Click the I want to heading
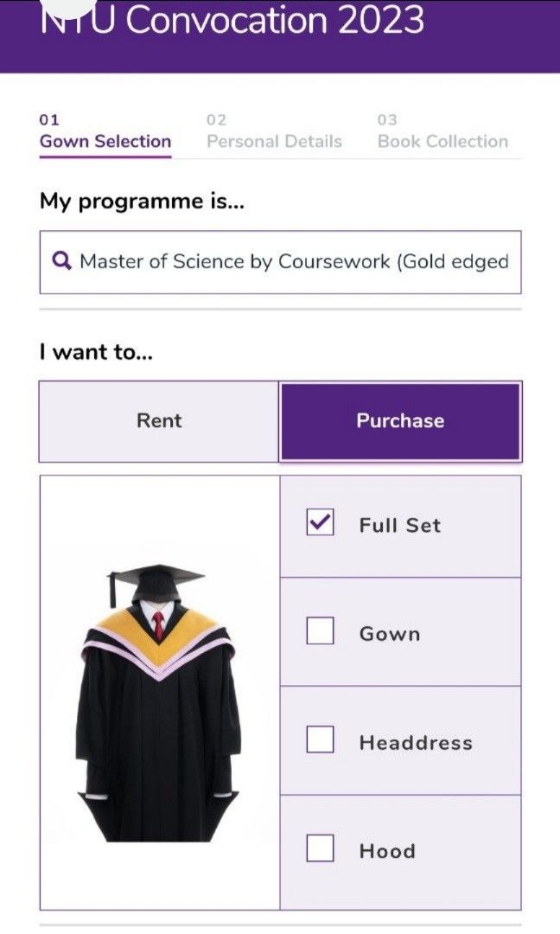The width and height of the screenshot is (560, 934). (95, 349)
